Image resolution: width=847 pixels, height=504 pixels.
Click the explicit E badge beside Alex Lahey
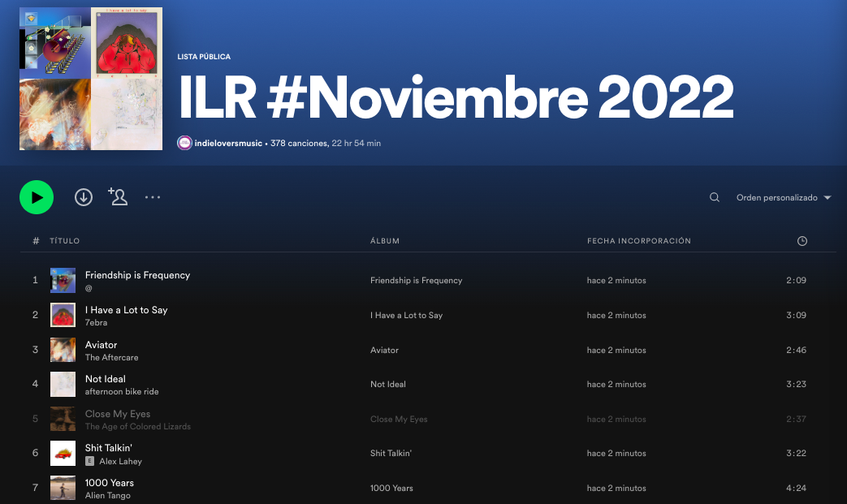tap(89, 461)
